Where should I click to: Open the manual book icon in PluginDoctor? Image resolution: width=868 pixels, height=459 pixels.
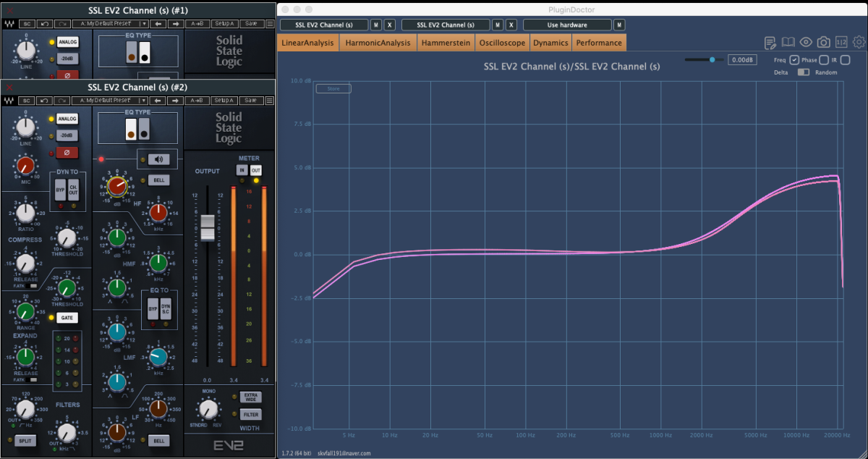click(788, 42)
